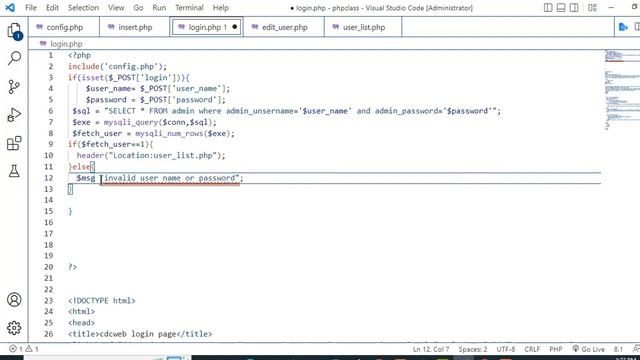
Task: Toggle bottom panel layout icon
Action: 561,8
